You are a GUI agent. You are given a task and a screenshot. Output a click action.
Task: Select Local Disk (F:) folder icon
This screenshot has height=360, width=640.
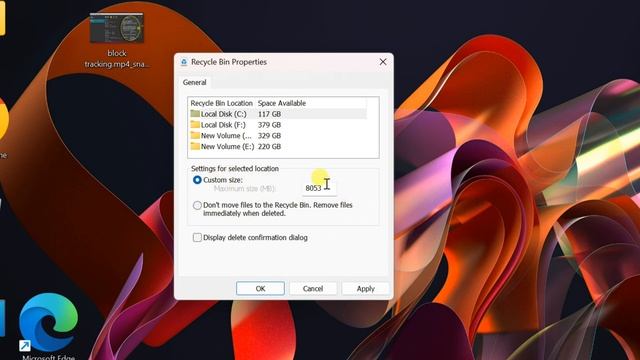[195, 124]
